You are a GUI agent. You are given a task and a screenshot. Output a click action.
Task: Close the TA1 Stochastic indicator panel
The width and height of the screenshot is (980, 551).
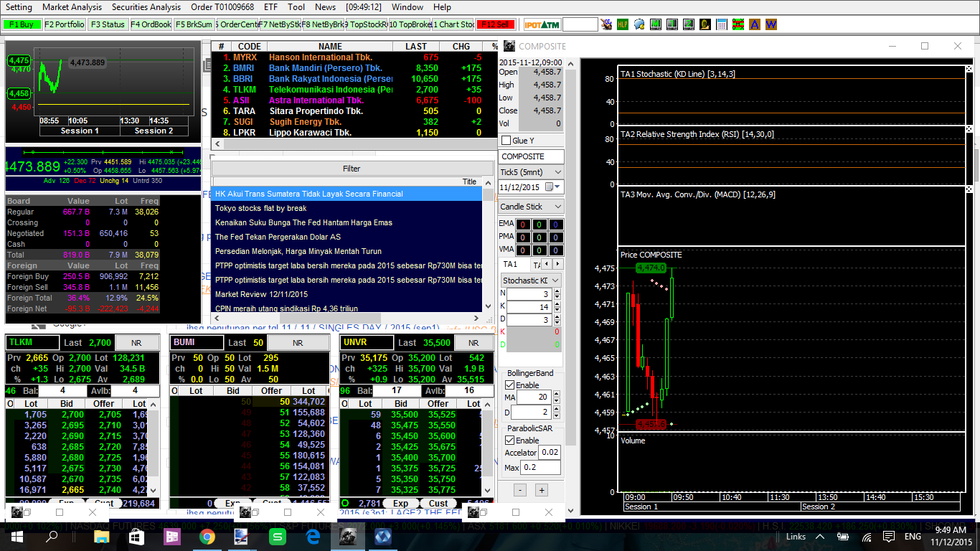tap(969, 69)
